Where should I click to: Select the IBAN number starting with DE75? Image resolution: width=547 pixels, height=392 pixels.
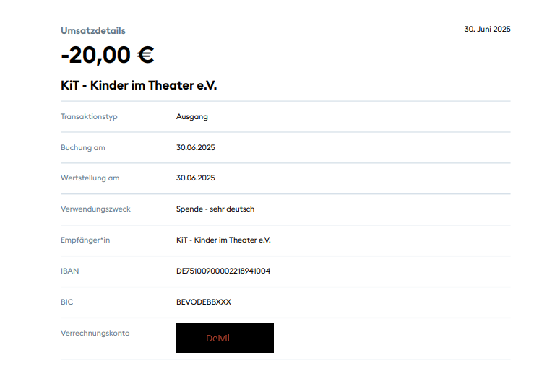(223, 271)
